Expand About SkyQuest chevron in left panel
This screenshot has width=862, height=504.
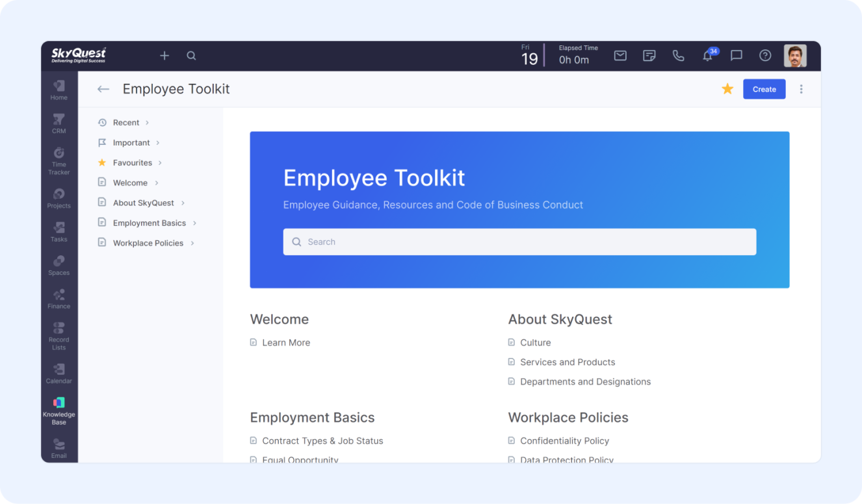click(x=183, y=203)
